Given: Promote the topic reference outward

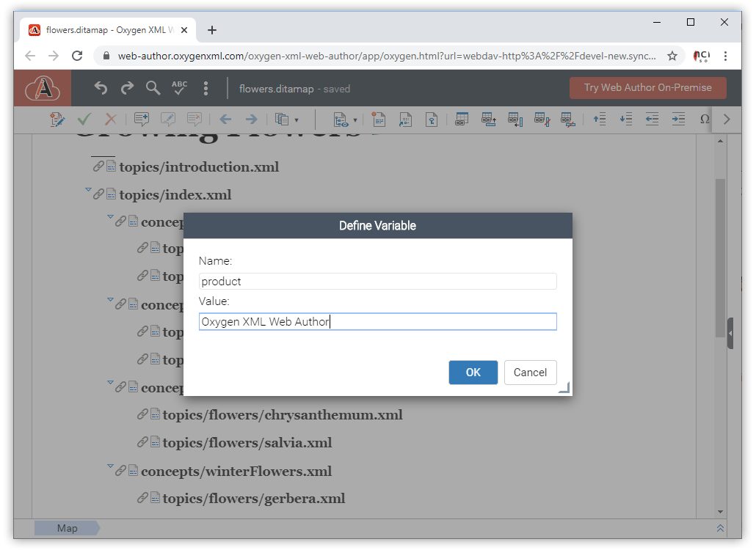Looking at the screenshot, I should (652, 119).
